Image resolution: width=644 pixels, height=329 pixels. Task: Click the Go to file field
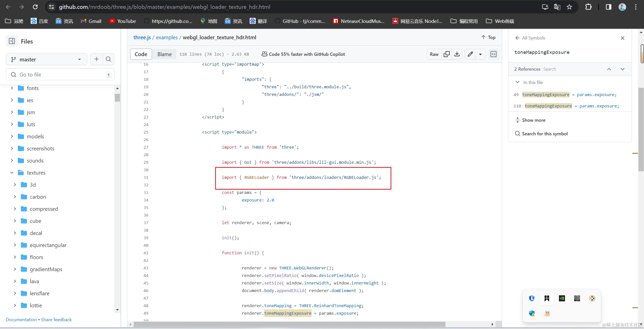(60, 74)
